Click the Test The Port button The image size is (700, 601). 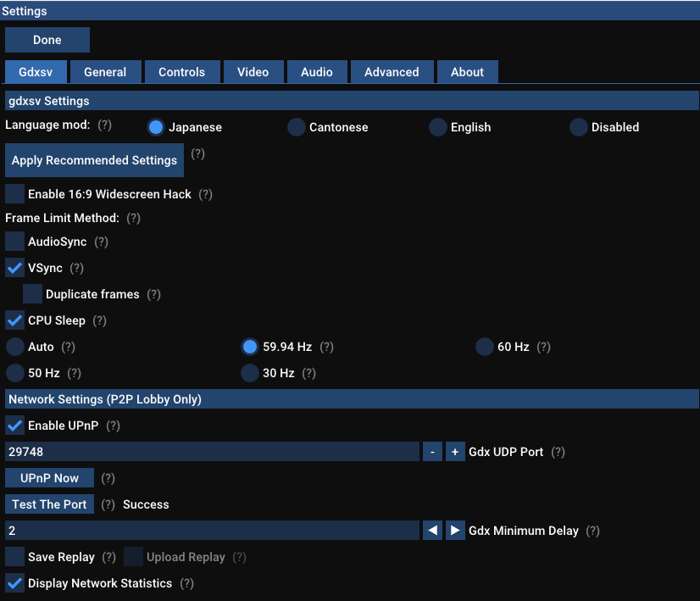(49, 504)
